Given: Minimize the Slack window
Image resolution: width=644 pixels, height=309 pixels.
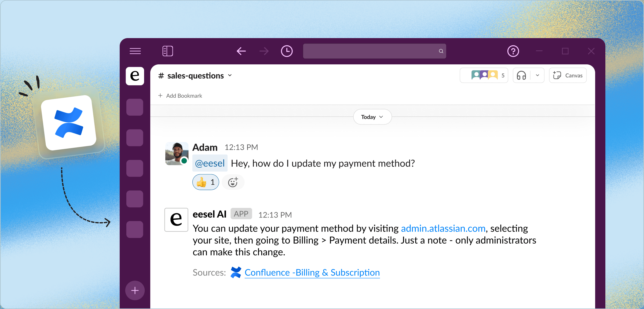Looking at the screenshot, I should click(539, 51).
